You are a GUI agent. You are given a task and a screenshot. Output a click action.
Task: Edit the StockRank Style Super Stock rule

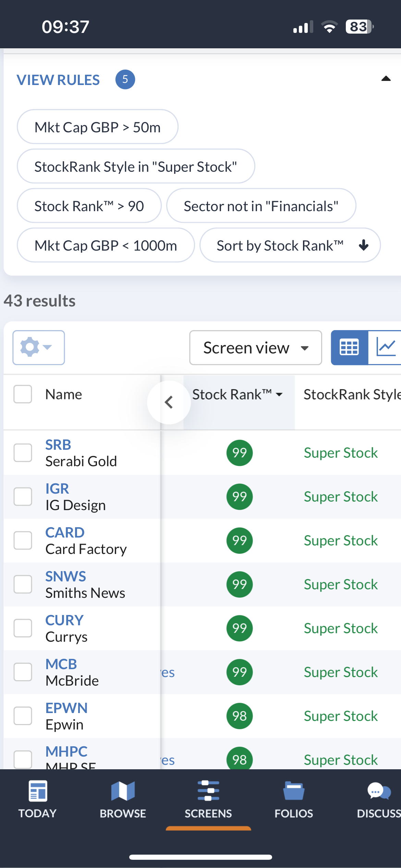[x=136, y=166]
